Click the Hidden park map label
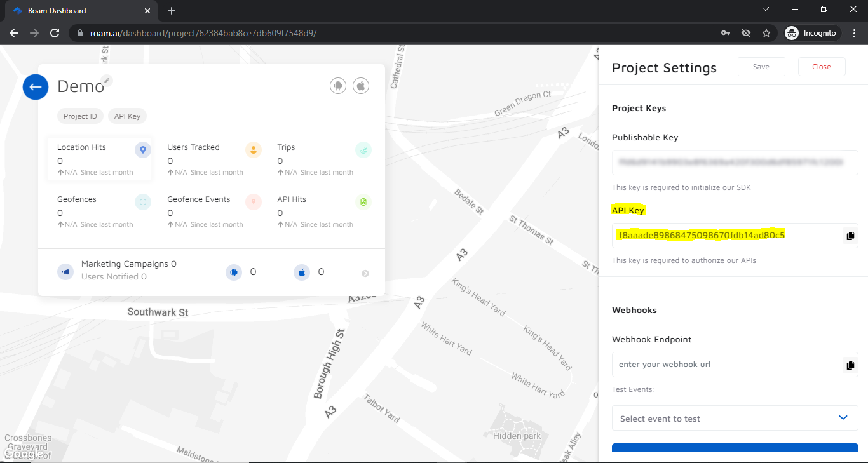The width and height of the screenshot is (868, 463). click(517, 436)
